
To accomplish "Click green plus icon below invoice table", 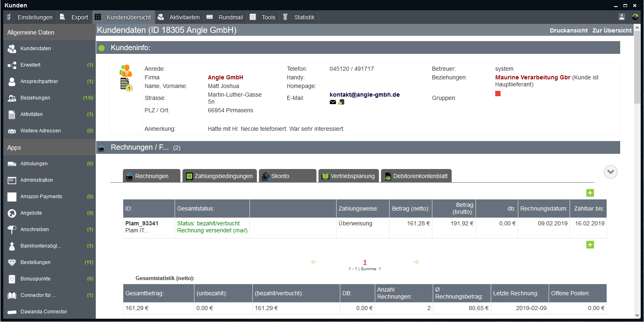I will pos(590,245).
